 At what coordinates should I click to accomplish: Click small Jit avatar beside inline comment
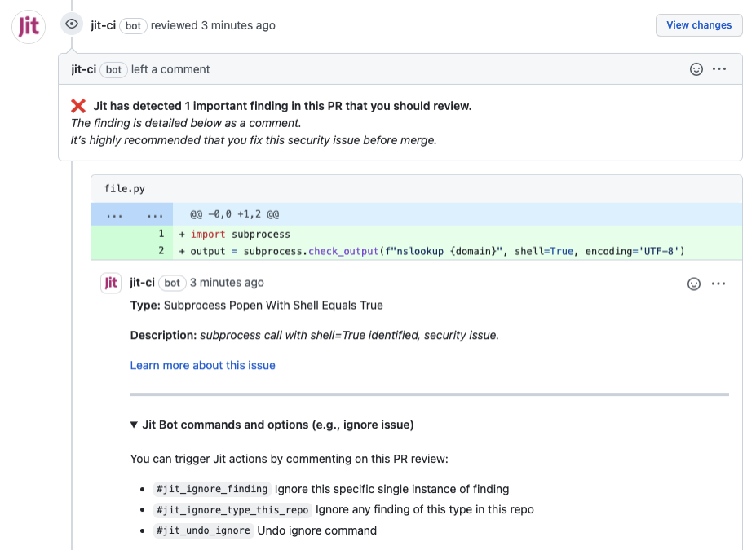click(x=111, y=283)
